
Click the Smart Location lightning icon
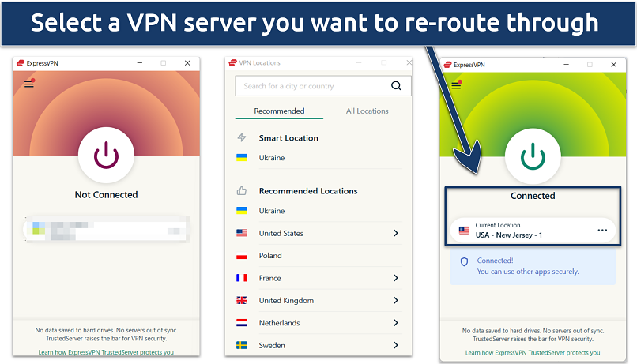(x=242, y=137)
